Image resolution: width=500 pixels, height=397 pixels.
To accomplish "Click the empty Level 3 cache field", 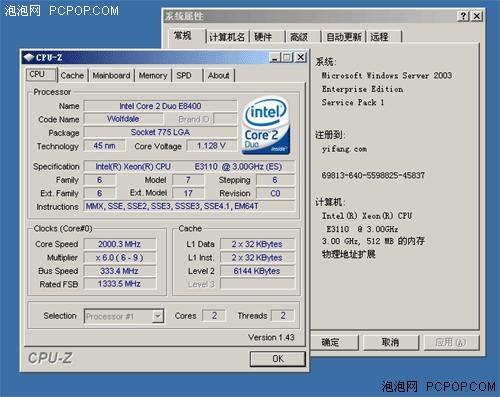I will [257, 284].
